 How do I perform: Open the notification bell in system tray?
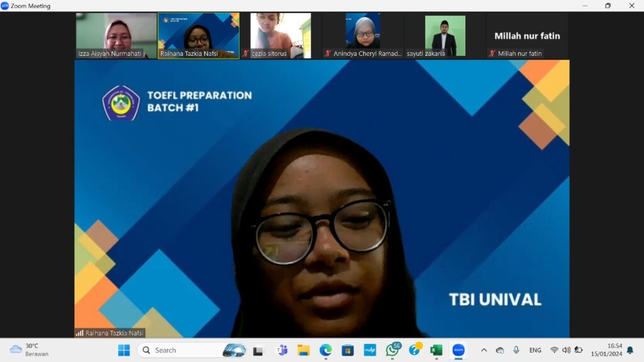630,350
